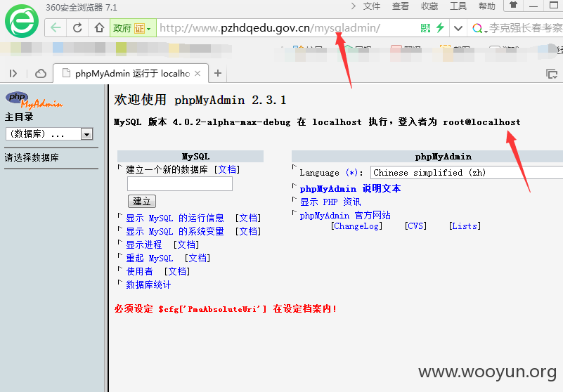Click the (*) link next to Language
The height and width of the screenshot is (392, 563).
coord(352,173)
